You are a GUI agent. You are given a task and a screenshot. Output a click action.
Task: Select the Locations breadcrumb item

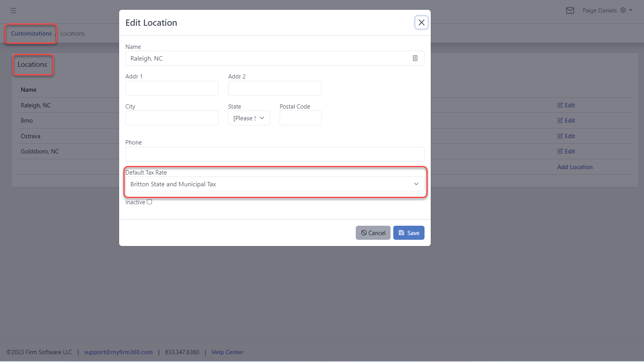coord(72,33)
